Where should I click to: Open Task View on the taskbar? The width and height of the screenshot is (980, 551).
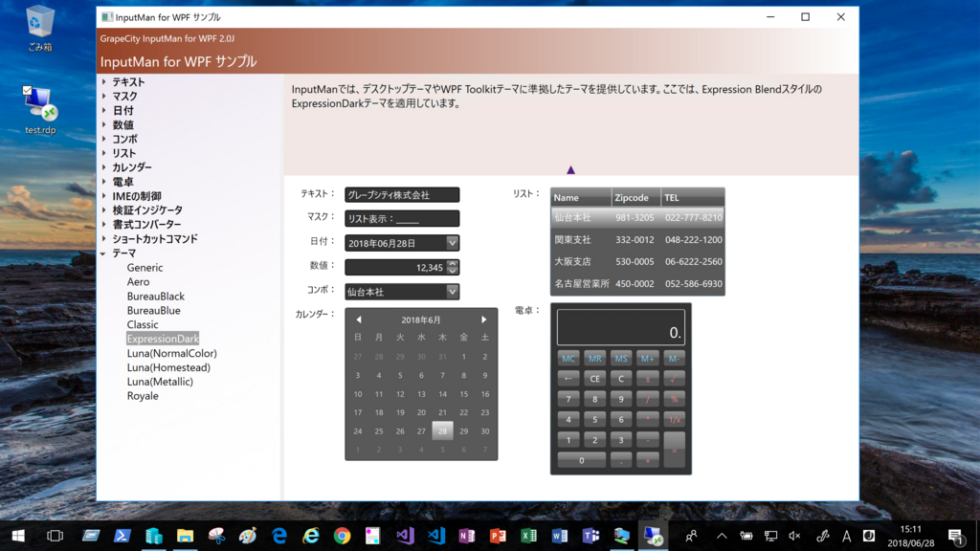[55, 536]
